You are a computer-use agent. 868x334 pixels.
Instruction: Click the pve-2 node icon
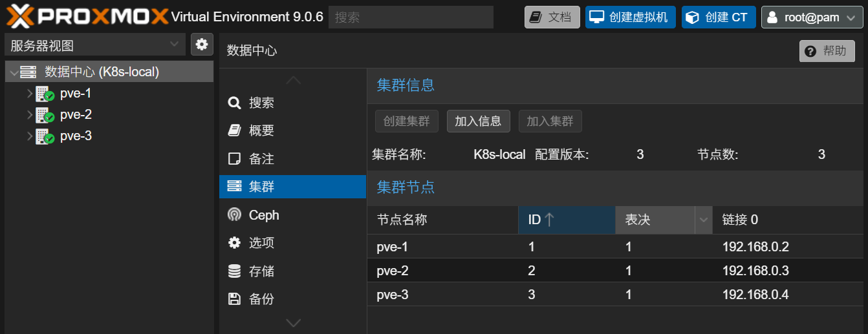click(44, 116)
